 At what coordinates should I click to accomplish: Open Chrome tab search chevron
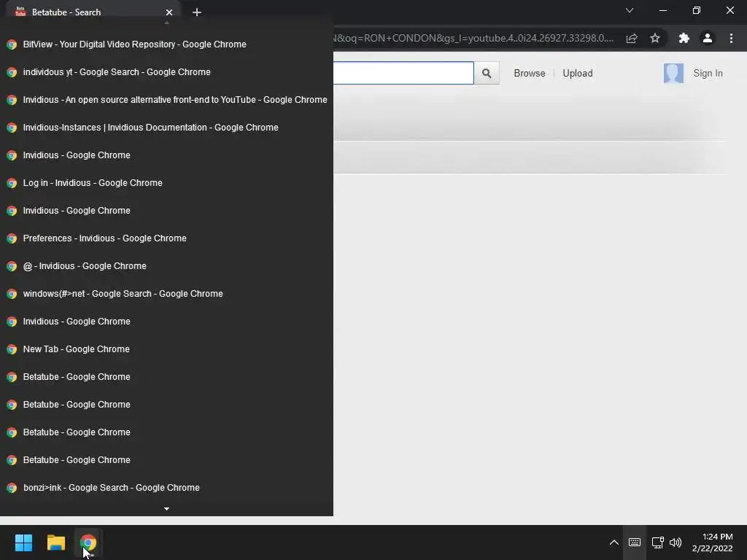click(x=630, y=10)
